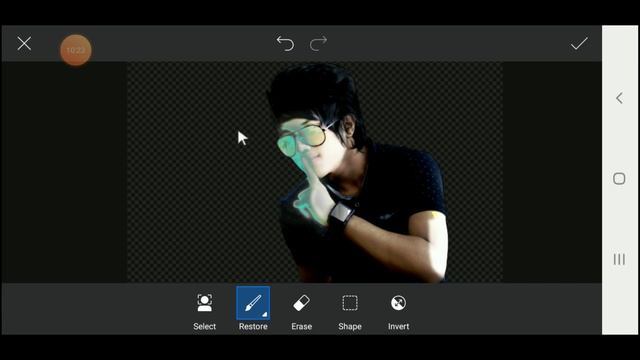Click the 'Shape' label text
The width and height of the screenshot is (640, 360).
pyautogui.click(x=350, y=327)
